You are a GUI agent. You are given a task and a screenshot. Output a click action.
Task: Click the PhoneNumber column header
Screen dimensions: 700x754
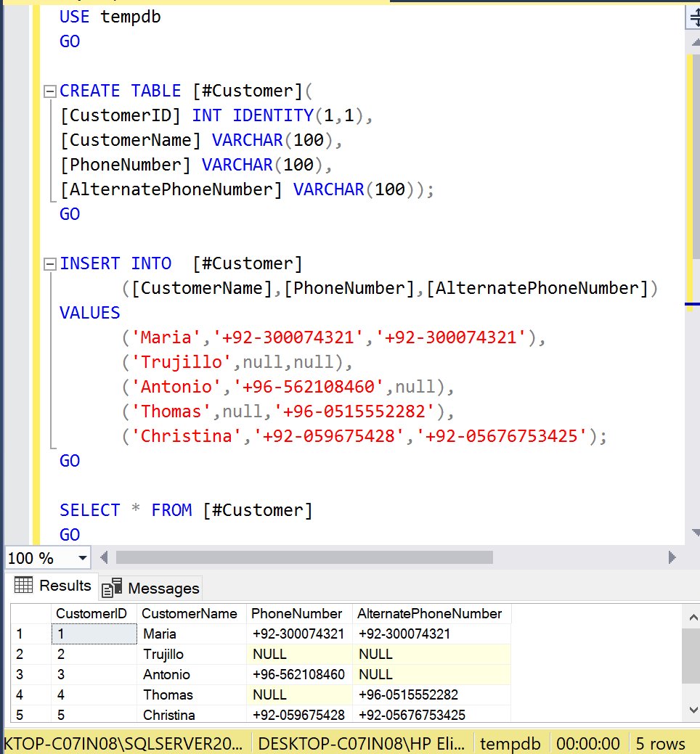296,614
